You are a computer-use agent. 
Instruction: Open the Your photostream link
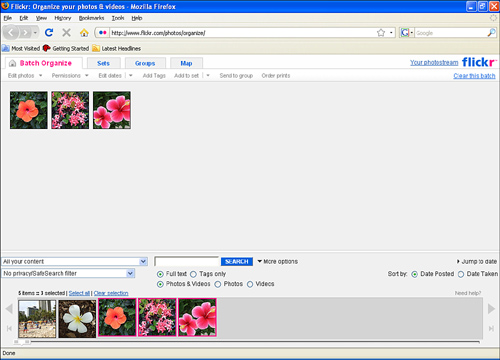pos(434,63)
